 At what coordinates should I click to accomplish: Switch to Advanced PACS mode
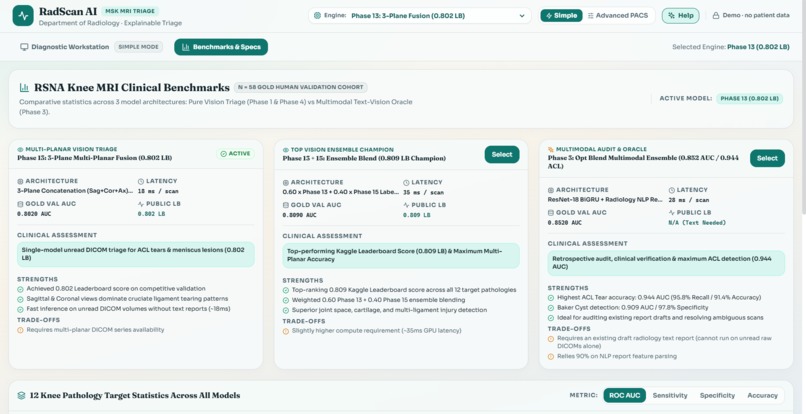coord(617,15)
